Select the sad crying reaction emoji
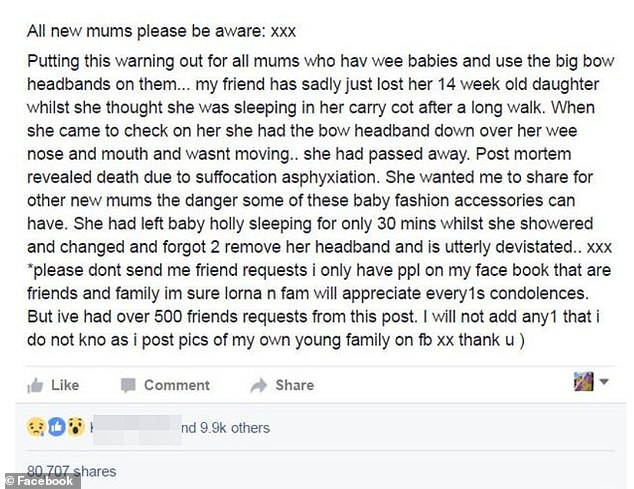 point(36,428)
